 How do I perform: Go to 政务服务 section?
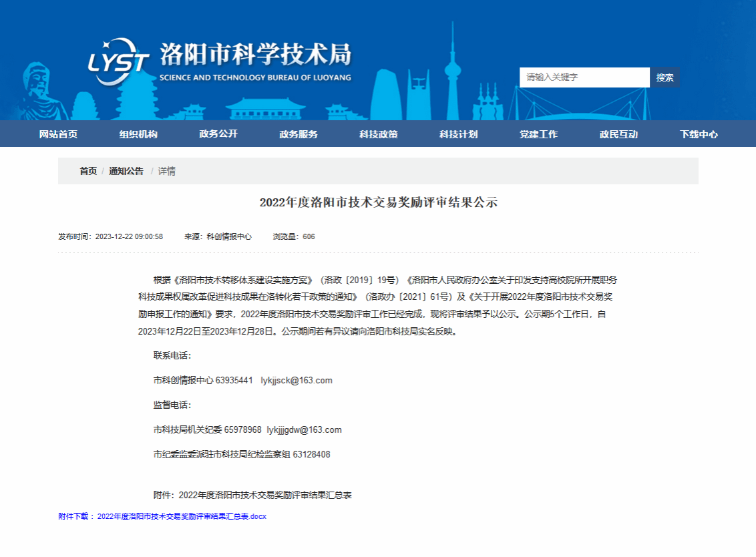(299, 134)
